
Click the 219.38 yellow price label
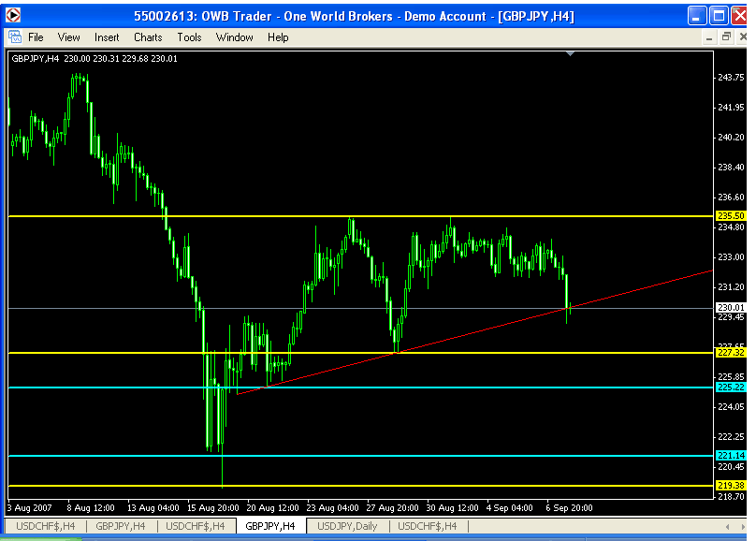click(x=731, y=485)
